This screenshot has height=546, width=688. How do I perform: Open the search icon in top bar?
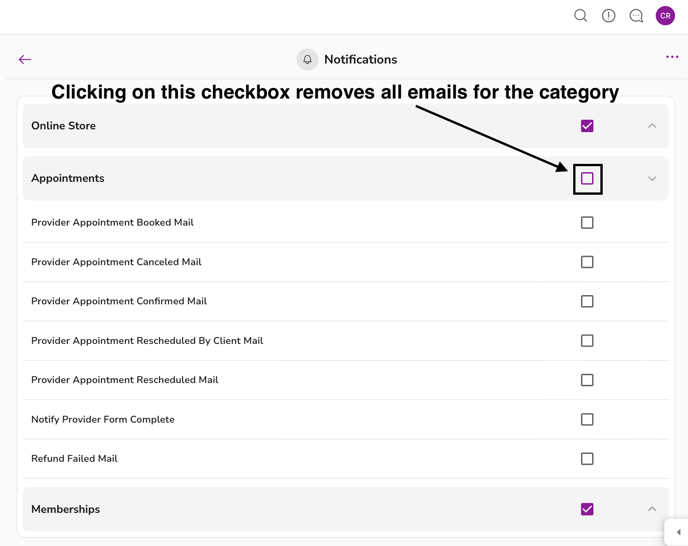click(x=580, y=16)
